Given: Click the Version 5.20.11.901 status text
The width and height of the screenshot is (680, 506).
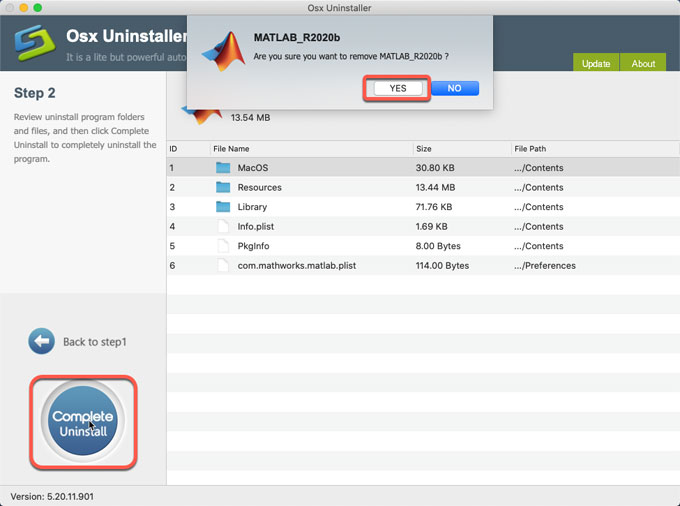Looking at the screenshot, I should 52,496.
